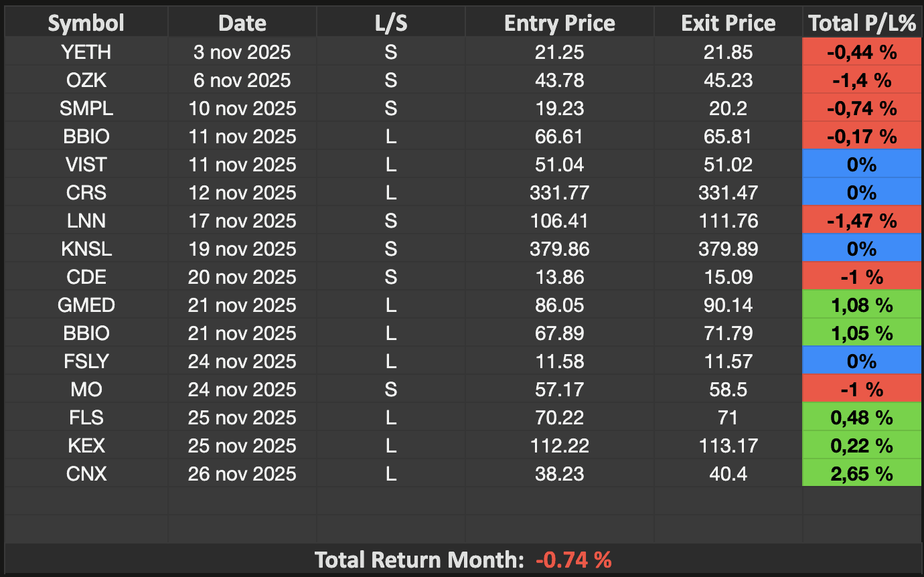Select the Date column header
The width and height of the screenshot is (924, 577).
pos(242,23)
